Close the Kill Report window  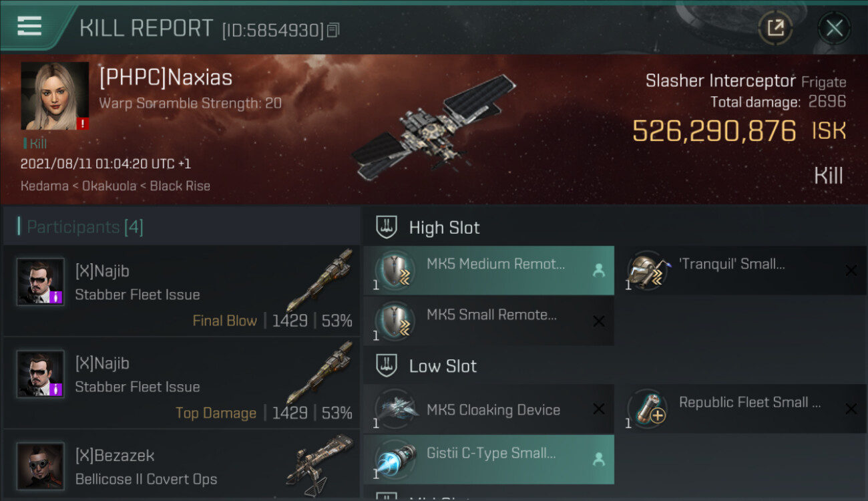(x=834, y=28)
